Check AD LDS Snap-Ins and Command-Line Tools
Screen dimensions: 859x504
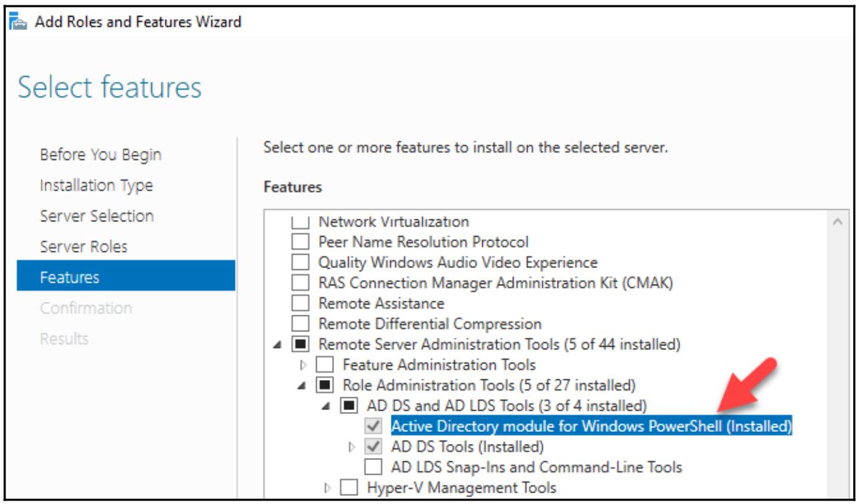[373, 467]
